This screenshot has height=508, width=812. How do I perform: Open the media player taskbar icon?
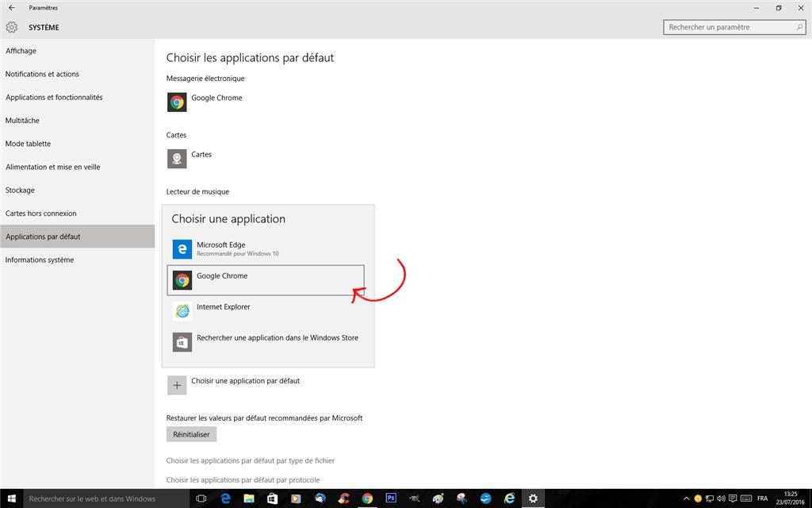point(297,498)
